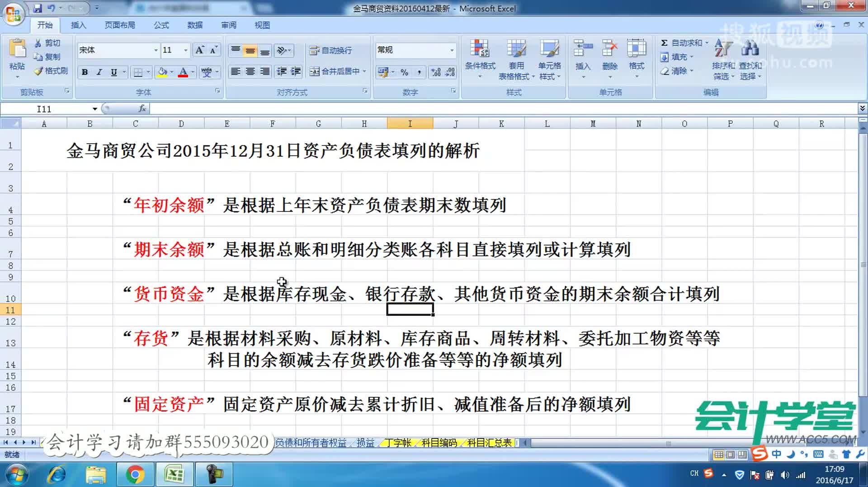Image resolution: width=868 pixels, height=487 pixels.
Task: Toggle italic formatting
Action: pos(99,72)
